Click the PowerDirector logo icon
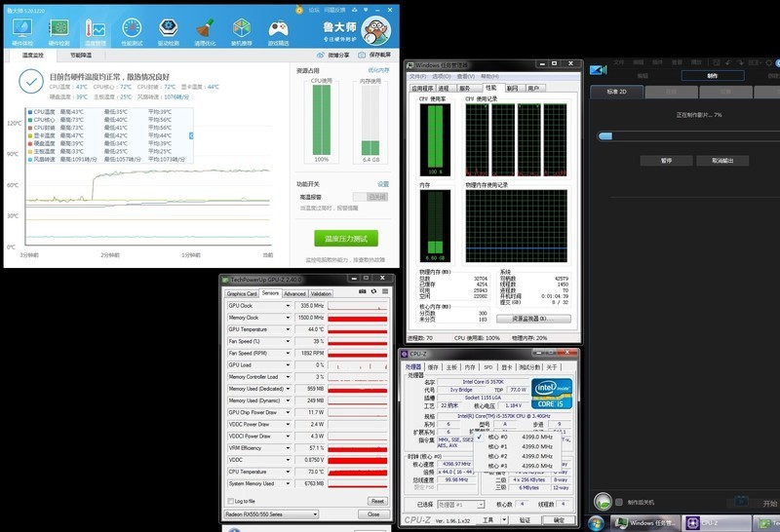 click(x=598, y=70)
